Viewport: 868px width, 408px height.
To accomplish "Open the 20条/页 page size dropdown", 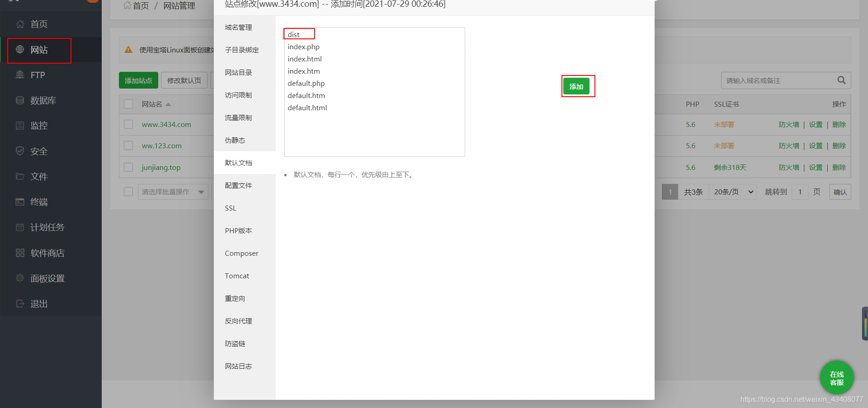I will [x=732, y=191].
